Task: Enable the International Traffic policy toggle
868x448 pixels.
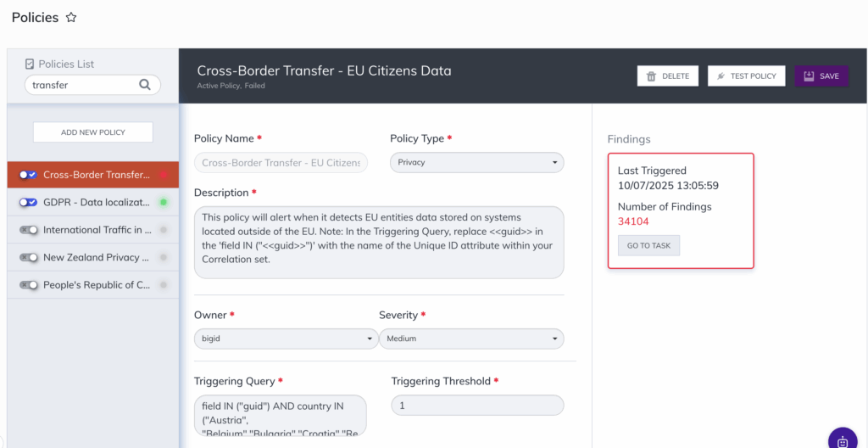Action: (x=29, y=230)
